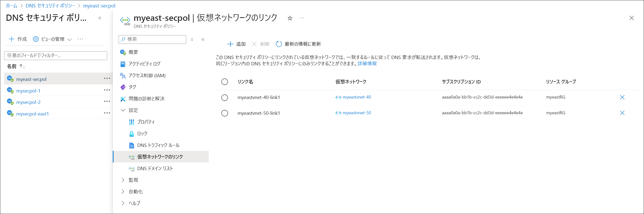Click myeastRG cell in myeastvnet-40-link1 row

pos(556,97)
